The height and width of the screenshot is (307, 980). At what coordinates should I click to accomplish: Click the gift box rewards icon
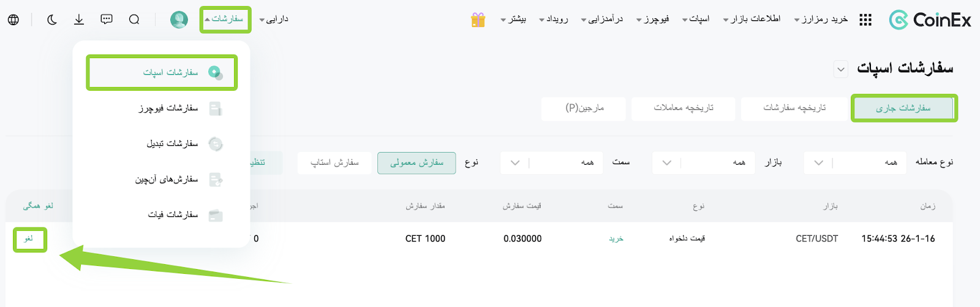[x=478, y=20]
